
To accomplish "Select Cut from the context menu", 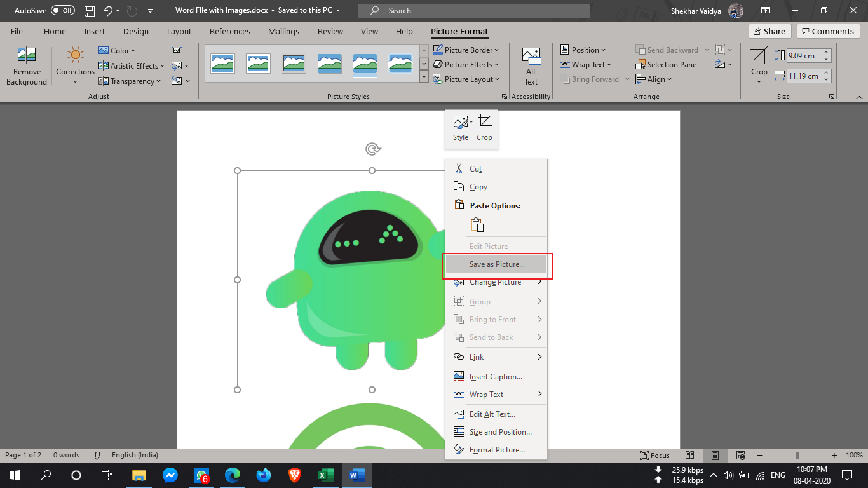I will (x=496, y=169).
